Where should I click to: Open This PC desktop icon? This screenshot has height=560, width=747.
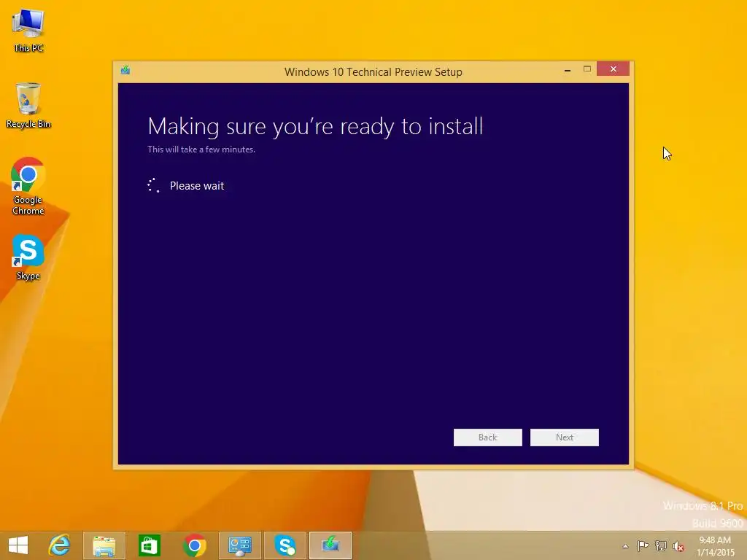pyautogui.click(x=28, y=31)
